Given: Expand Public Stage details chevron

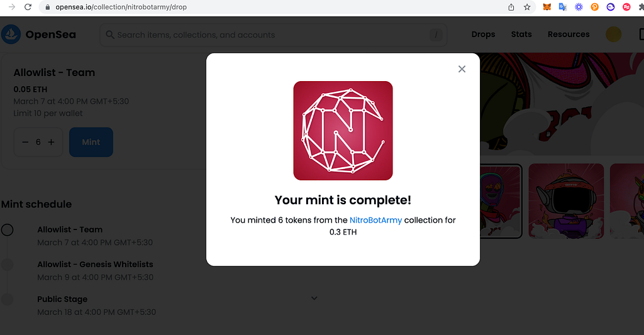Looking at the screenshot, I should pyautogui.click(x=314, y=298).
